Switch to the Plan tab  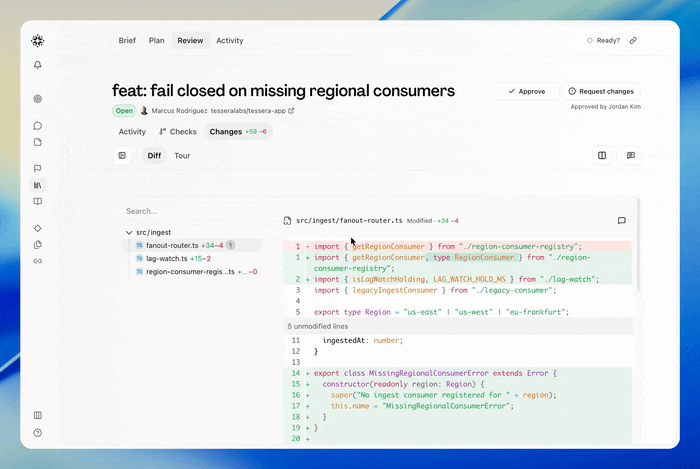(x=157, y=41)
